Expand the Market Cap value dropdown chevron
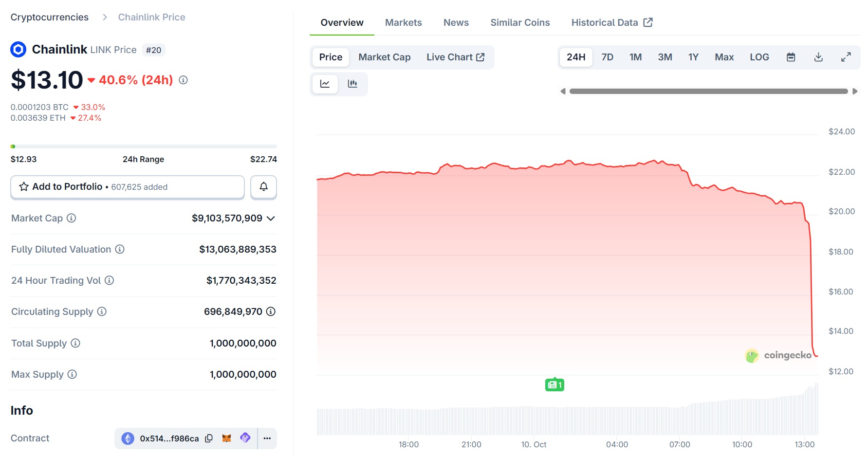 tap(271, 219)
